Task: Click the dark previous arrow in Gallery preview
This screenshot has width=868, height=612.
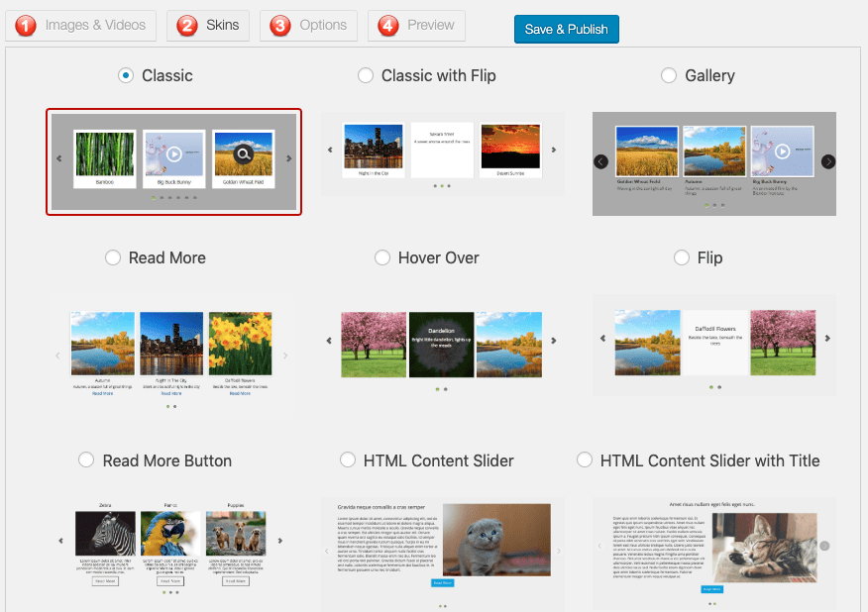Action: click(599, 161)
